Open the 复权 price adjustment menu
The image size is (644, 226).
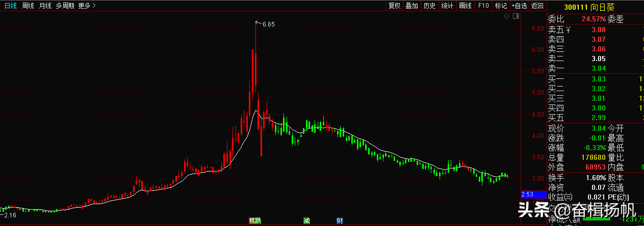point(394,6)
